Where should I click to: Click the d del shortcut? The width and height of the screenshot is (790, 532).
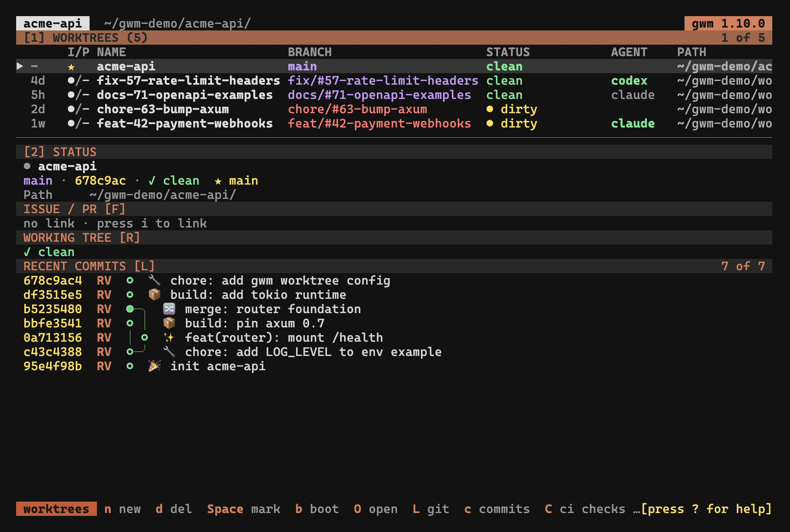click(x=174, y=509)
